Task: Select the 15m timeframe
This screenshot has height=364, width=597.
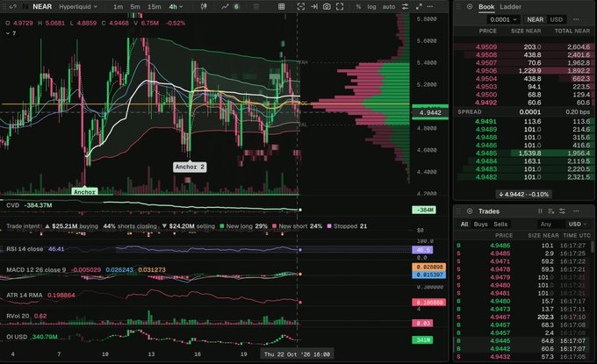Action: 154,7
